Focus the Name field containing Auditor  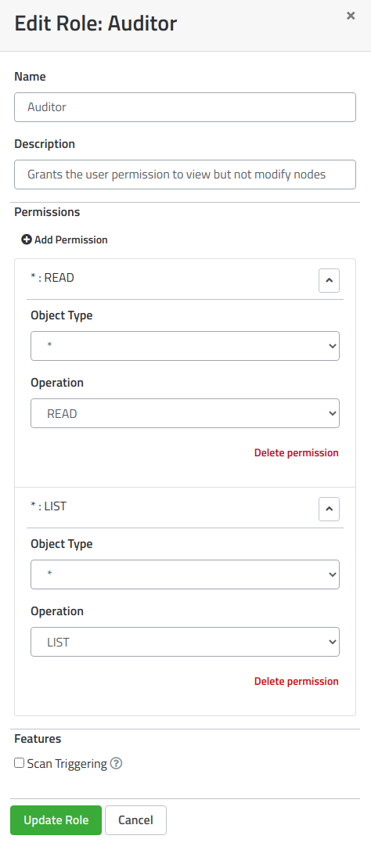click(x=185, y=107)
